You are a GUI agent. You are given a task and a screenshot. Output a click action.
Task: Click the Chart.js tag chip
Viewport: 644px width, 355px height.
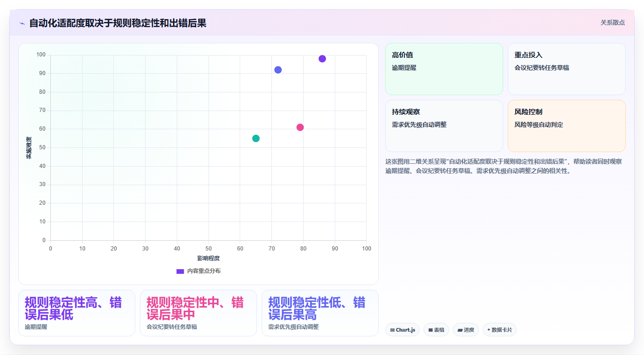point(402,330)
